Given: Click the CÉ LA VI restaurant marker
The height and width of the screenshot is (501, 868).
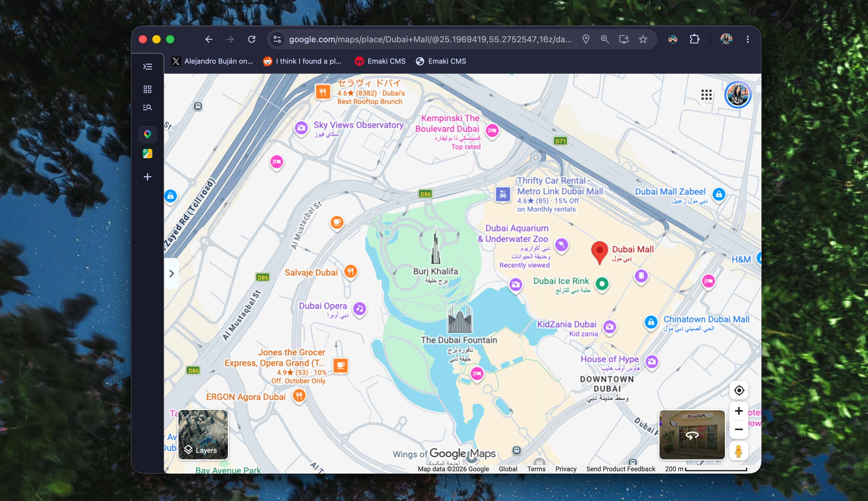Looking at the screenshot, I should [323, 92].
